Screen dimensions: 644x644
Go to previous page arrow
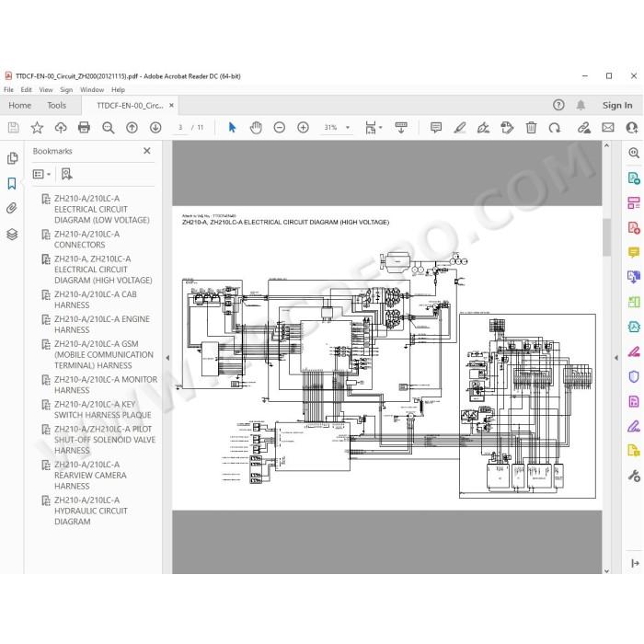[x=132, y=128]
